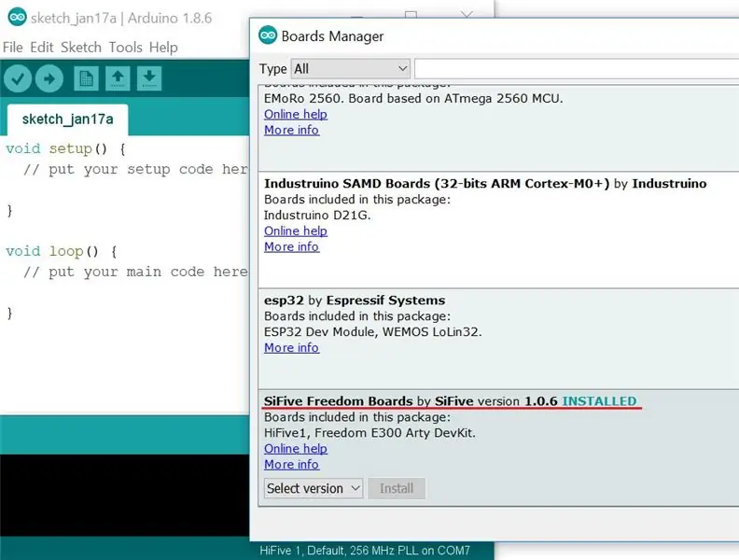Click the 'put your main code' comment line
This screenshot has width=739, height=560.
(135, 272)
